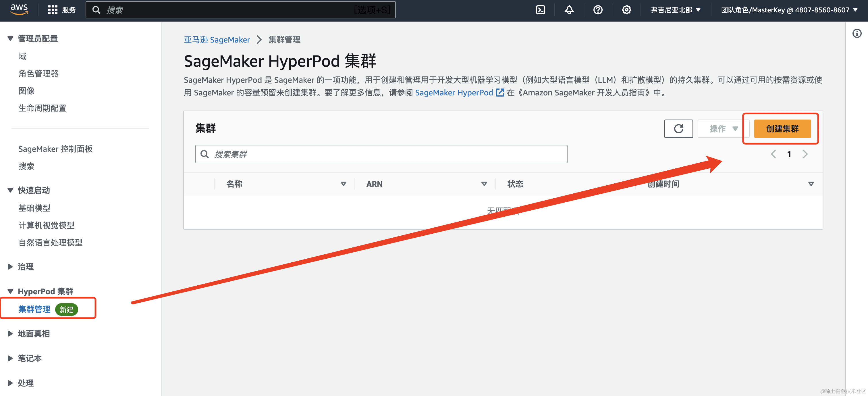Click the 新建 badge next to 集群管理
Viewport: 868px width, 396px height.
66,310
